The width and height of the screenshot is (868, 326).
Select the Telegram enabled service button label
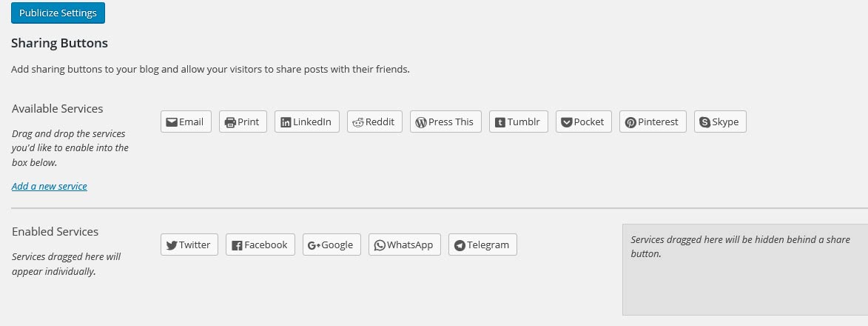pyautogui.click(x=488, y=245)
